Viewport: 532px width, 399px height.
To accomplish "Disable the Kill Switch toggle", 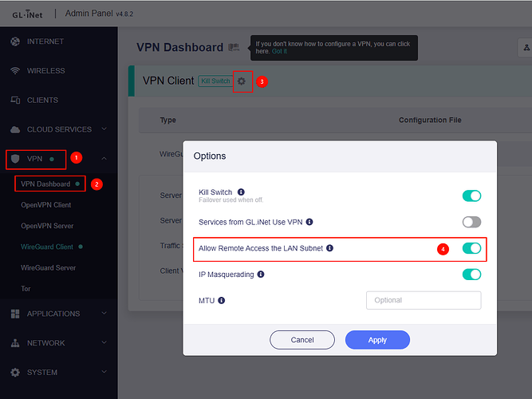I will tap(471, 196).
